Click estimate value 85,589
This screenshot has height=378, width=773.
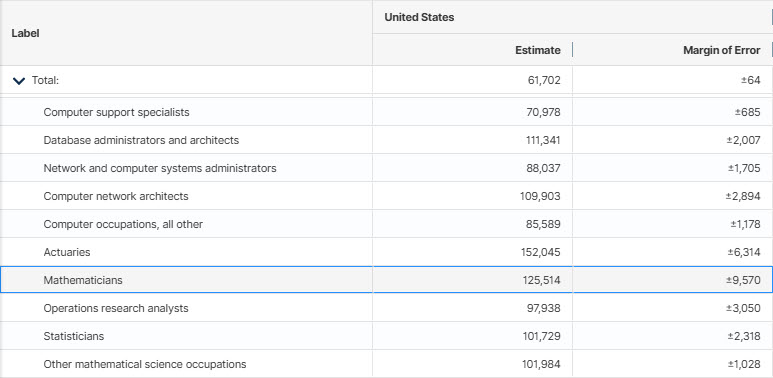click(x=544, y=224)
